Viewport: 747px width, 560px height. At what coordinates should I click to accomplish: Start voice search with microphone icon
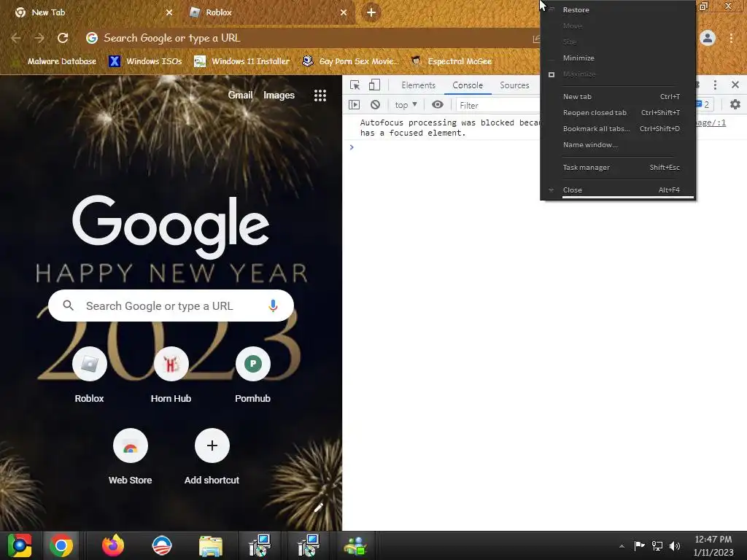pos(273,306)
